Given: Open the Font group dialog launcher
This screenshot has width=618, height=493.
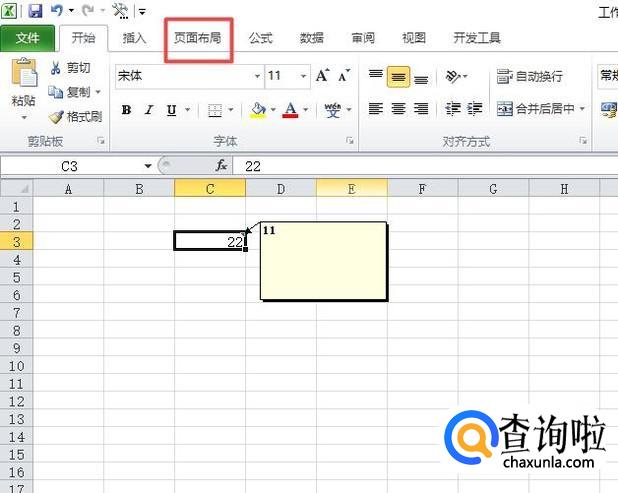Looking at the screenshot, I should [350, 141].
